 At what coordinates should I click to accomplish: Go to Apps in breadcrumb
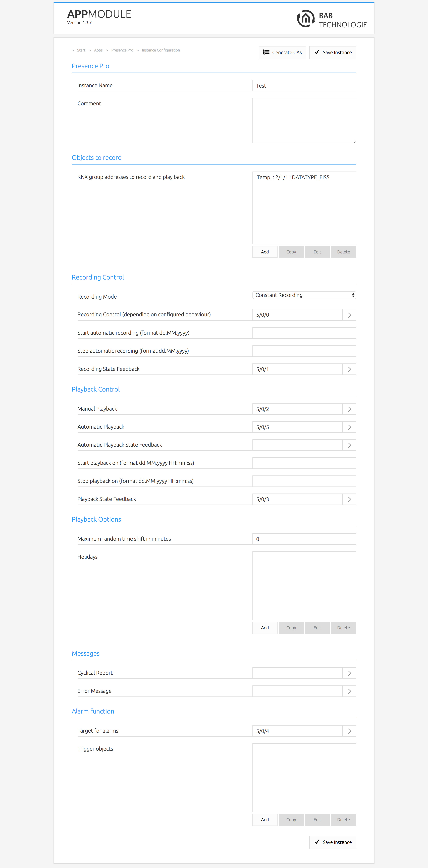pos(98,50)
